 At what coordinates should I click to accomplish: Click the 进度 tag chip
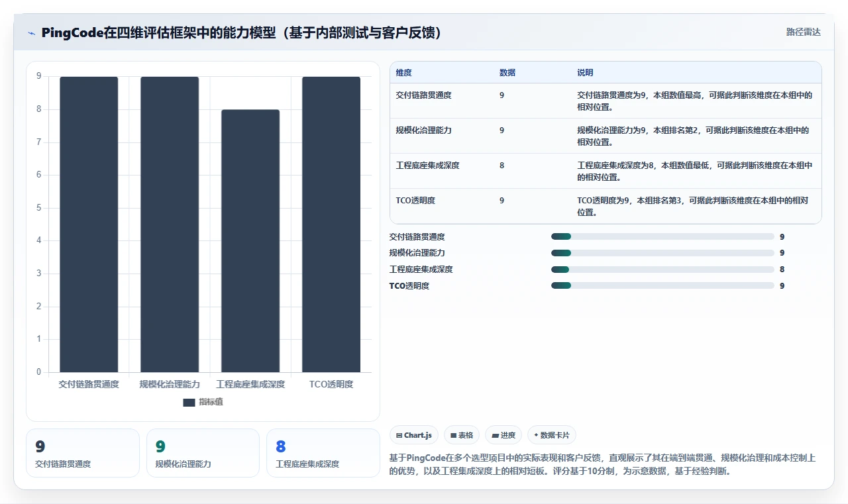tap(503, 435)
